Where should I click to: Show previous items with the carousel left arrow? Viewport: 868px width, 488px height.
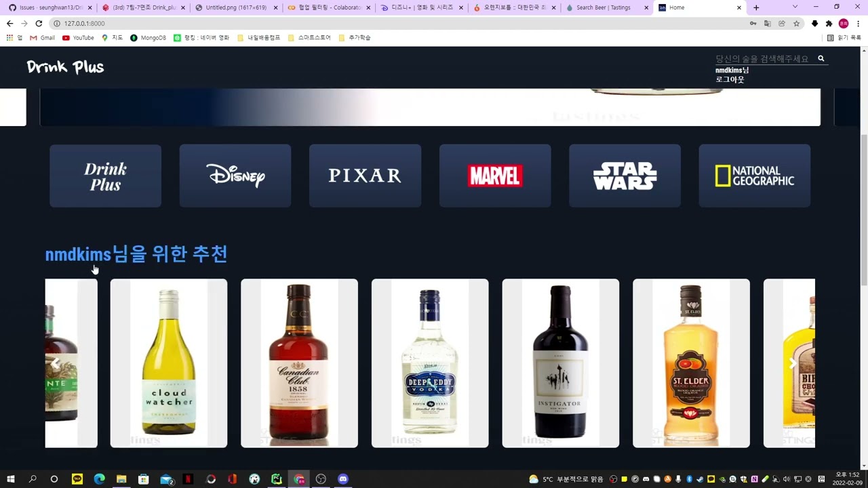tap(56, 364)
